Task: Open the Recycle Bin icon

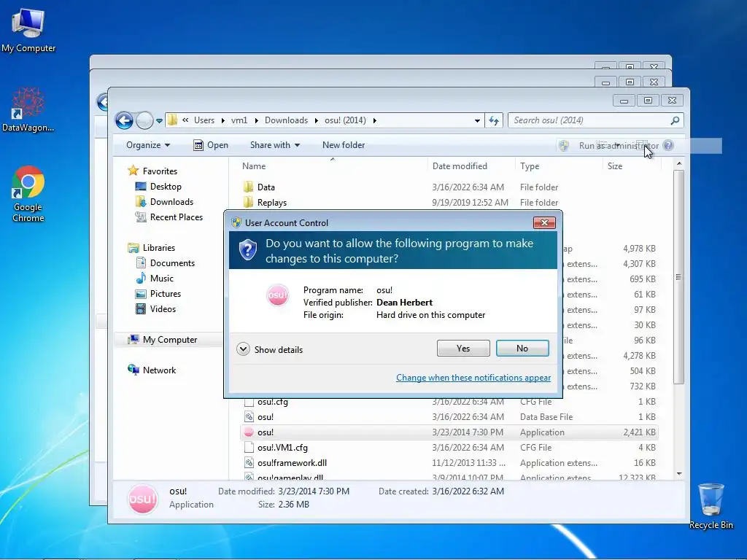Action: click(x=711, y=506)
